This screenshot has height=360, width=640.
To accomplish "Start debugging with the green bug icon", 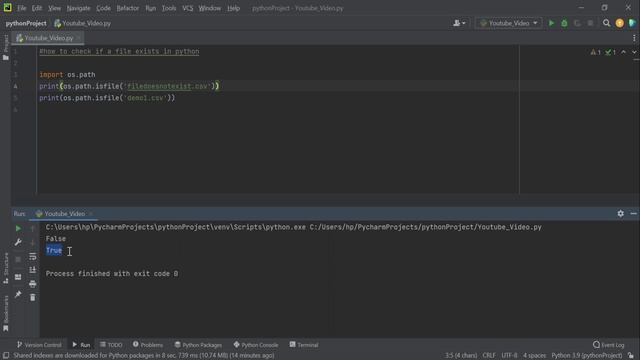I will coord(564,23).
